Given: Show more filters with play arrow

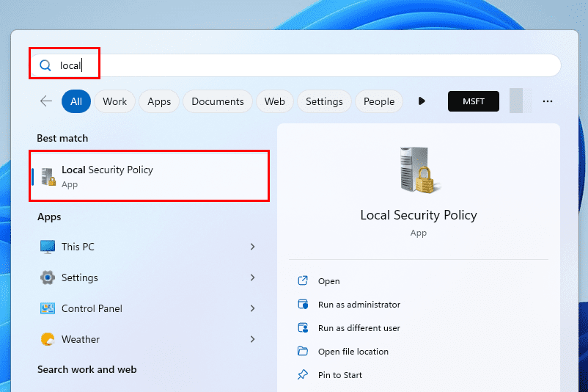Looking at the screenshot, I should tap(422, 101).
